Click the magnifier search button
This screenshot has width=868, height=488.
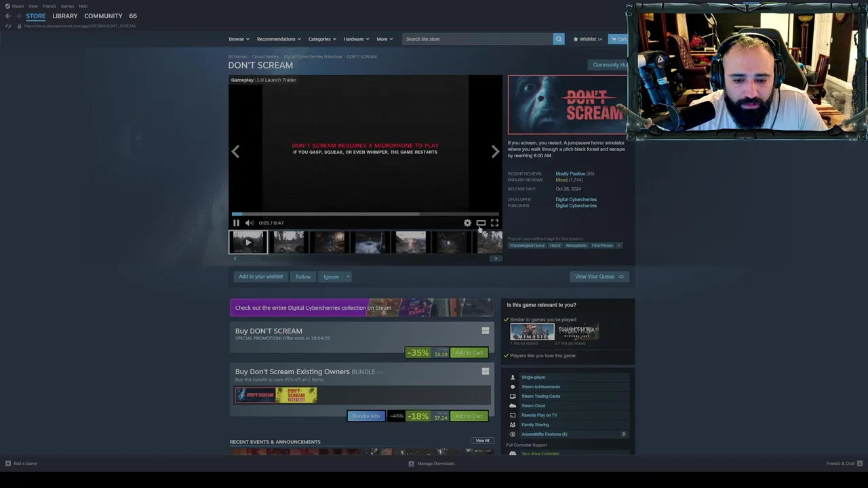click(x=559, y=39)
